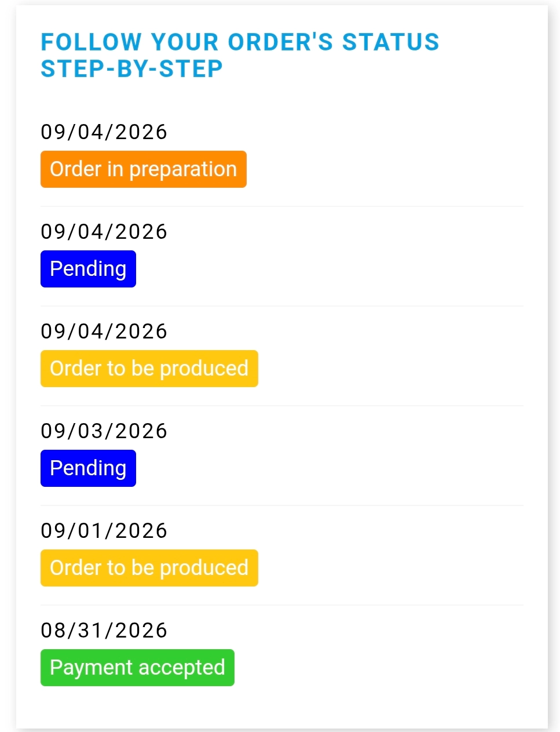Click Order to be produced under 09/04/2026

[149, 369]
